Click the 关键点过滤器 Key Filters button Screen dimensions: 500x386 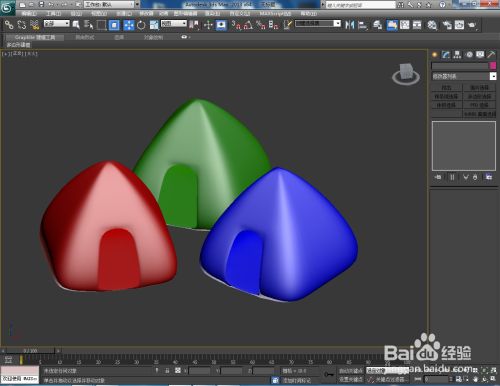(x=388, y=379)
